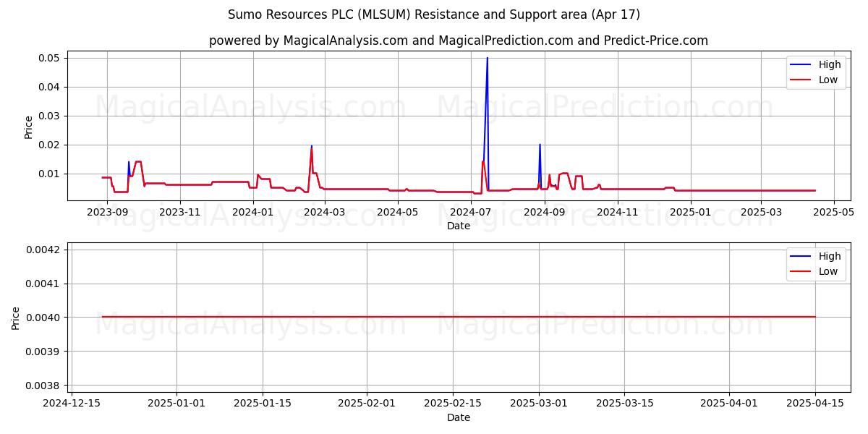
Task: Click the 2024-11 date tick label
Action: tap(617, 212)
